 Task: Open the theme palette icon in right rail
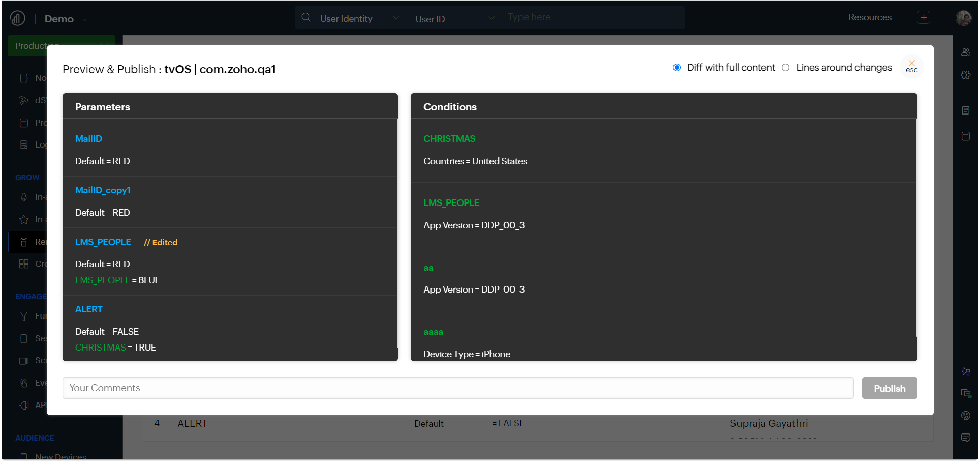966,416
